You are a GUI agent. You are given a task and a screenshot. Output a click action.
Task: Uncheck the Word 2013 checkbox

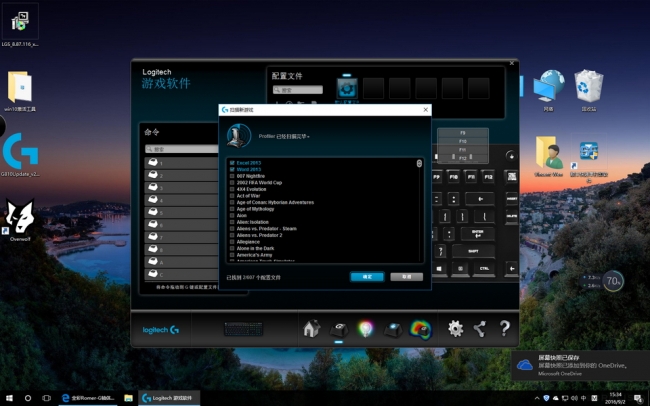click(232, 169)
